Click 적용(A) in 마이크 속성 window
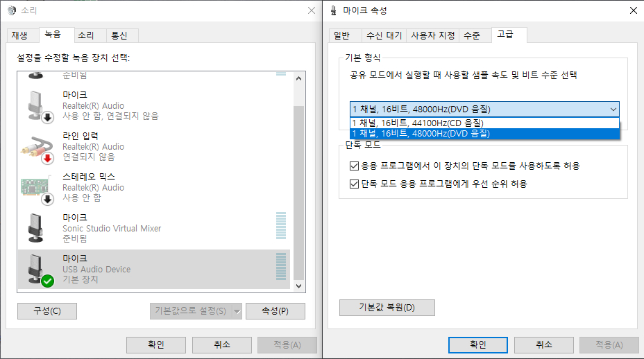Screen dimensions: 644x359 [x=609, y=345]
